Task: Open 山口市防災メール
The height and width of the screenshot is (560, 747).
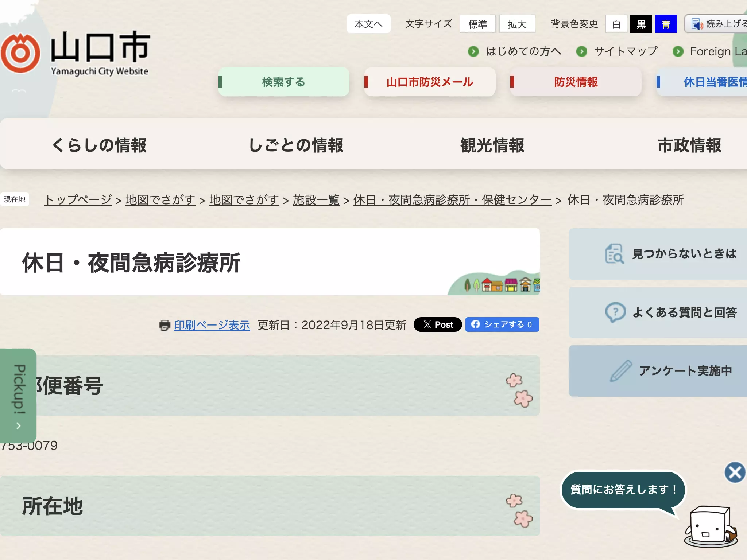Action: pos(430,82)
